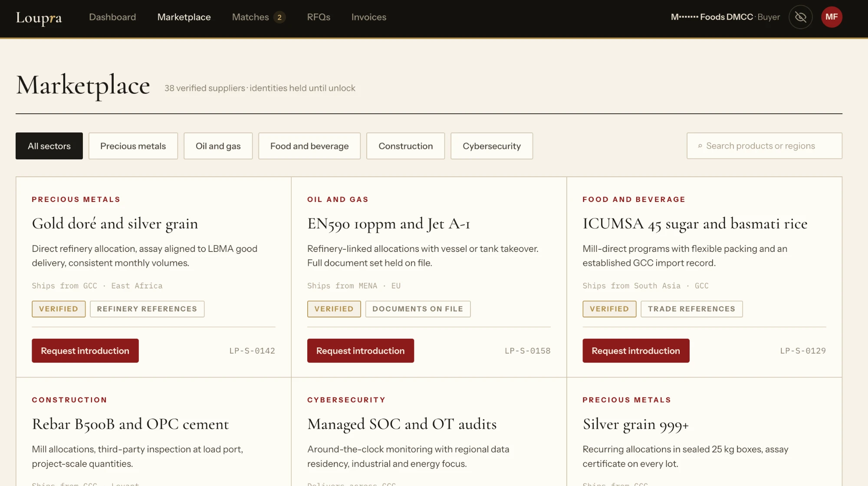Click 'Mill-direct programs' description text
This screenshot has height=486, width=868.
point(685,256)
